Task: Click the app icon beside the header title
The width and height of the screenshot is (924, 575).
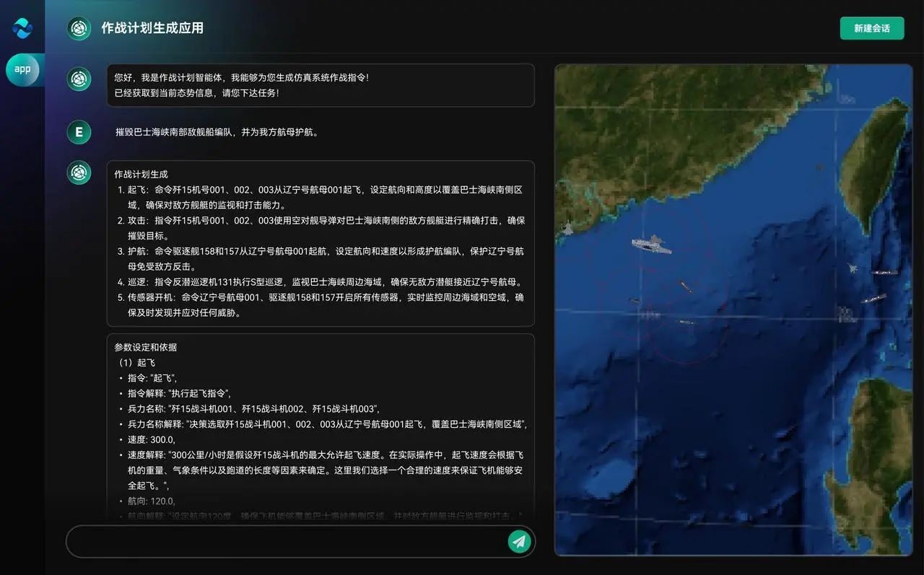Action: click(x=79, y=28)
